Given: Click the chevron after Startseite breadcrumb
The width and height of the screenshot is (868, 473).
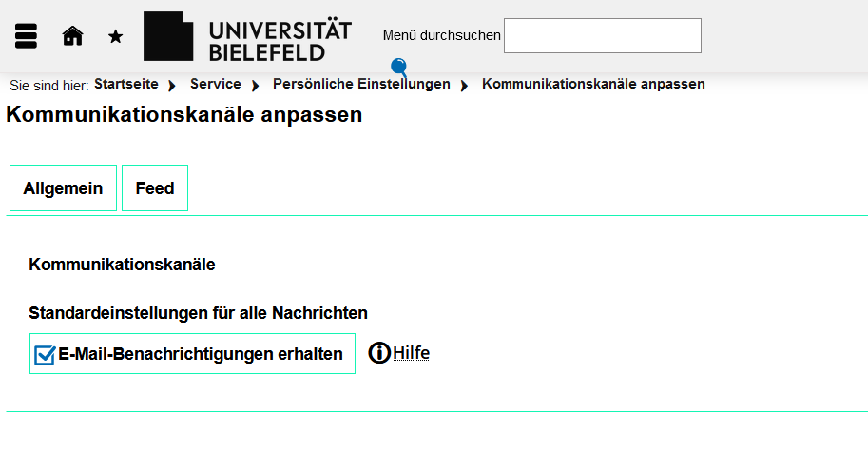Looking at the screenshot, I should click(172, 86).
